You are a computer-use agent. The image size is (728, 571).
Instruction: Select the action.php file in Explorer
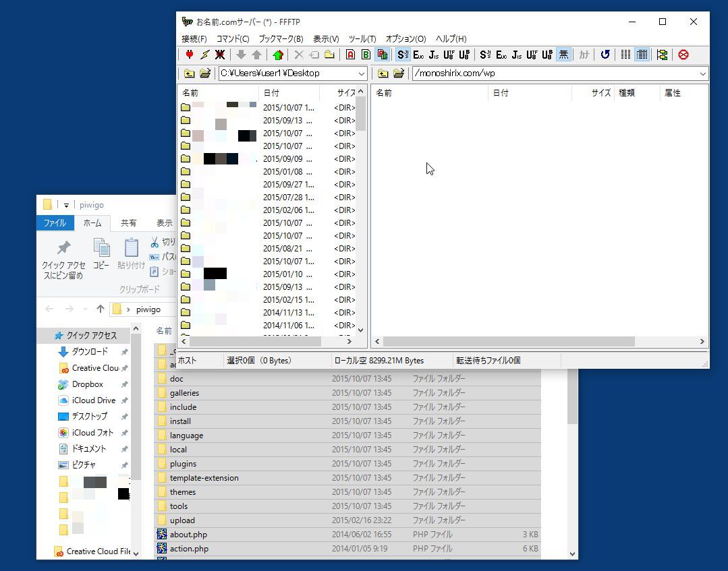point(347,549)
